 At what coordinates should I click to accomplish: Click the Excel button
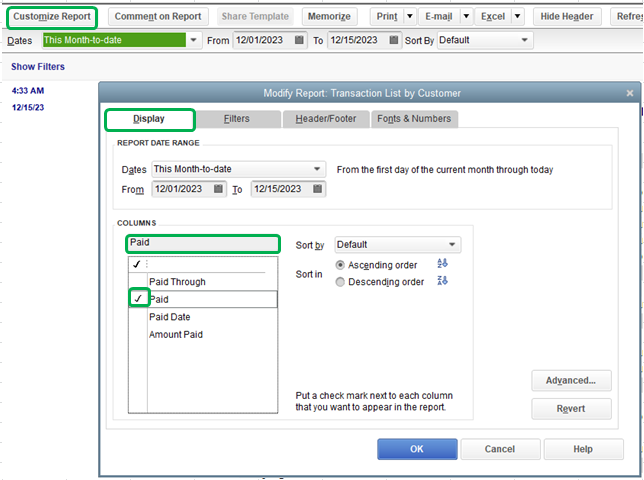pyautogui.click(x=493, y=17)
